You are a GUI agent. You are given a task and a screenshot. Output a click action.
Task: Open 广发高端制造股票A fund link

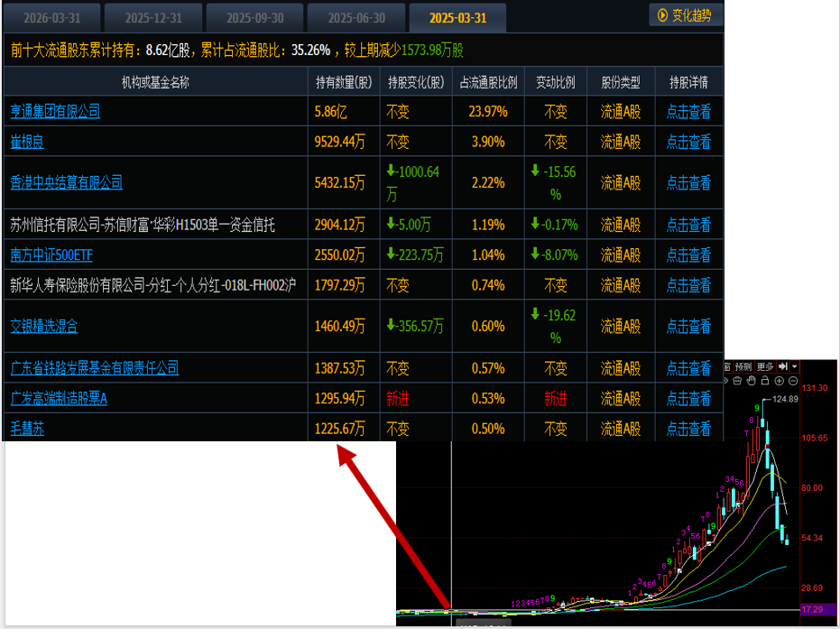(x=59, y=399)
